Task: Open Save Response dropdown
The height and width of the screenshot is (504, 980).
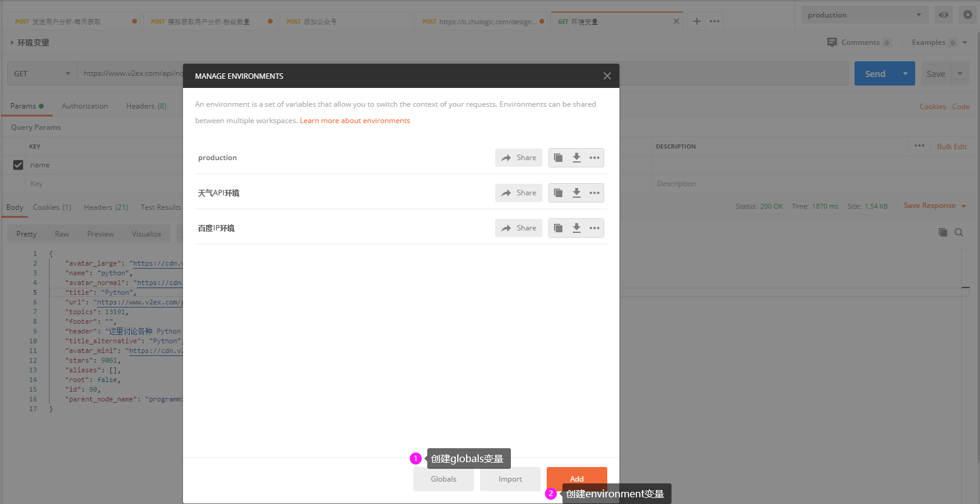Action: [935, 206]
